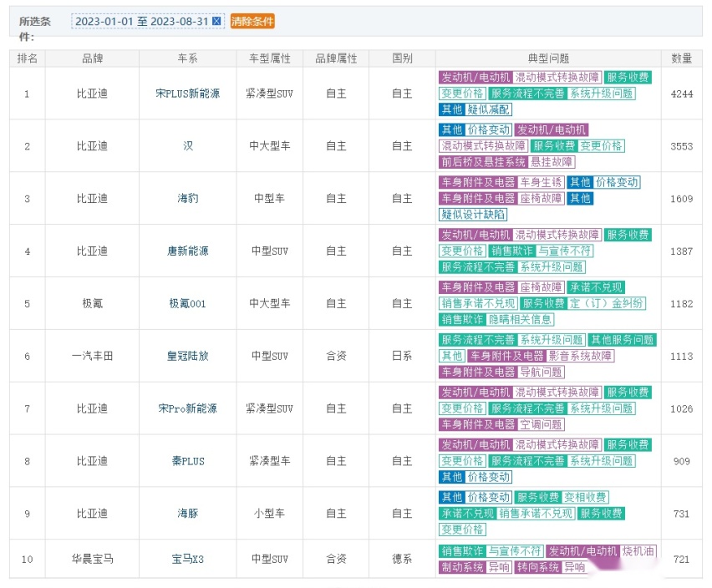Click the 典型问题 column header
This screenshot has height=588, width=712.
pyautogui.click(x=548, y=58)
